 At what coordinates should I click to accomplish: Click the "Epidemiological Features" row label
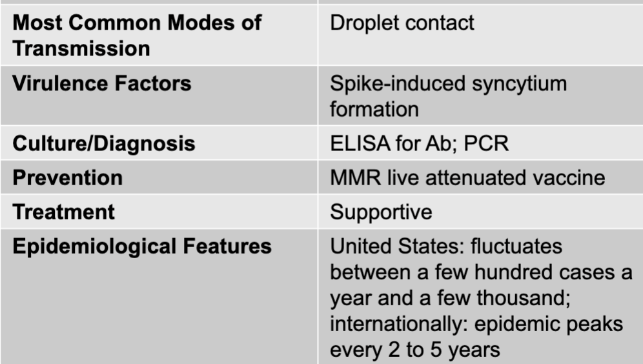(142, 247)
